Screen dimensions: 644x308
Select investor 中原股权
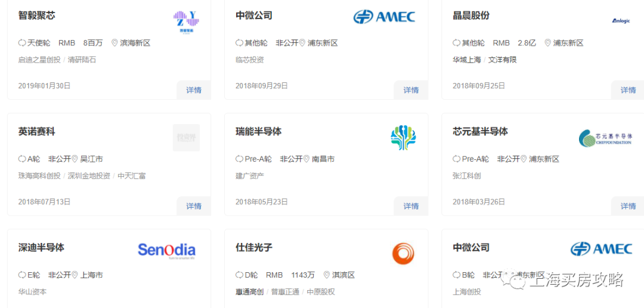tap(321, 292)
